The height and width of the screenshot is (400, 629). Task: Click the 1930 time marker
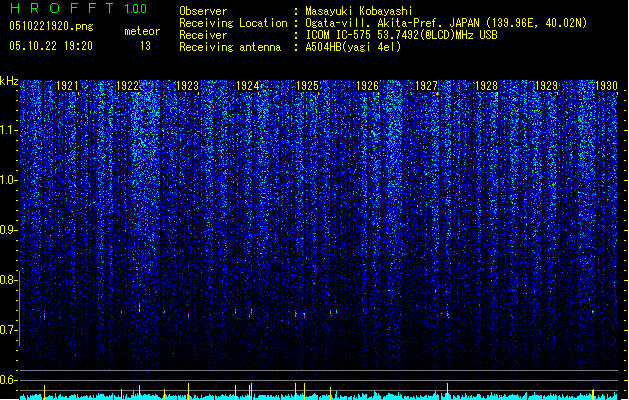point(606,85)
